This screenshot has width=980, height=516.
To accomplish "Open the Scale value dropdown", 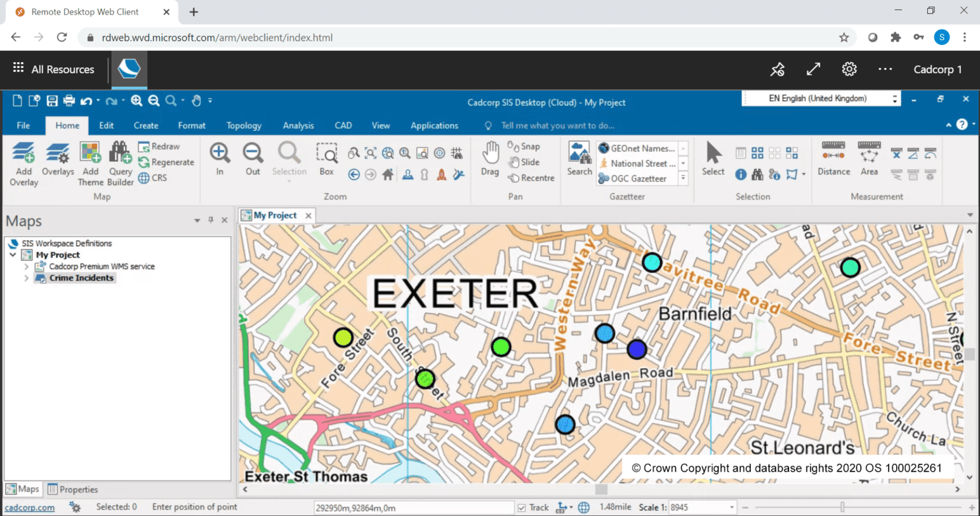I will tap(729, 507).
